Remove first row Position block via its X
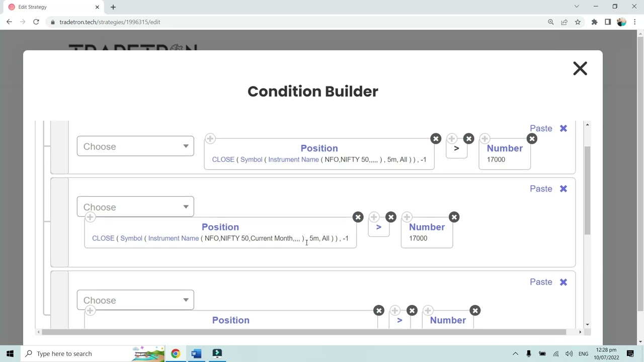 pos(436,138)
